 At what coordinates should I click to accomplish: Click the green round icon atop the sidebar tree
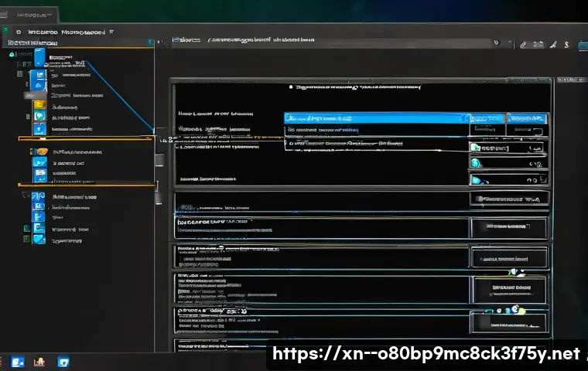pos(12,55)
